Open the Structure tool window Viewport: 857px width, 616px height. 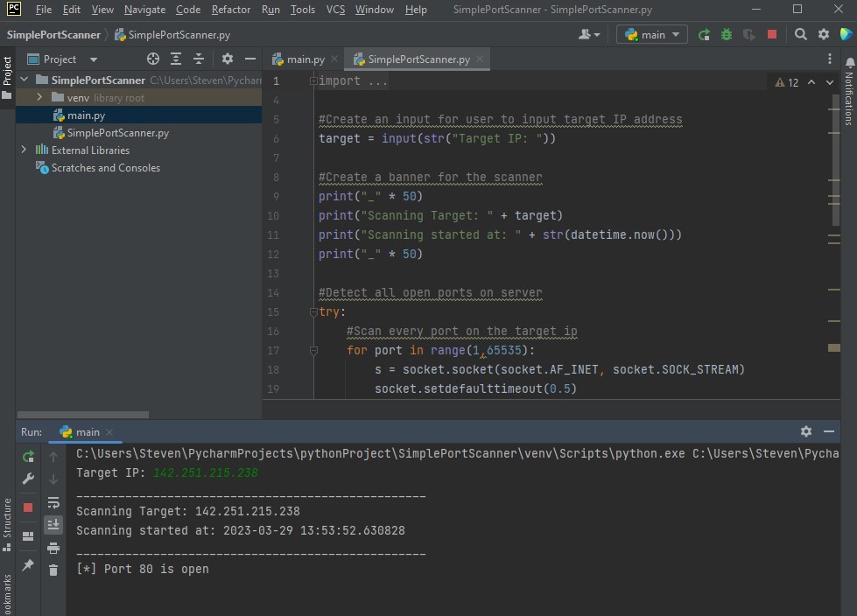coord(7,518)
